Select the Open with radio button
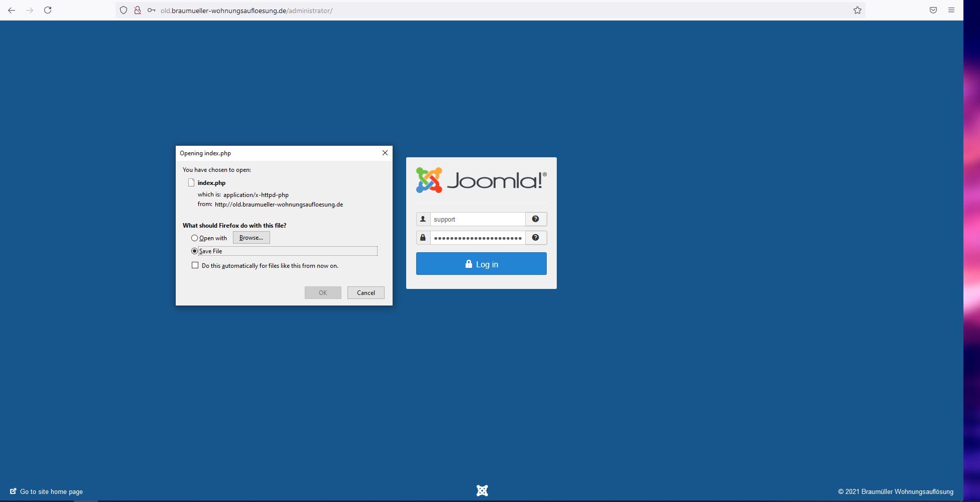Image resolution: width=980 pixels, height=502 pixels. click(195, 238)
